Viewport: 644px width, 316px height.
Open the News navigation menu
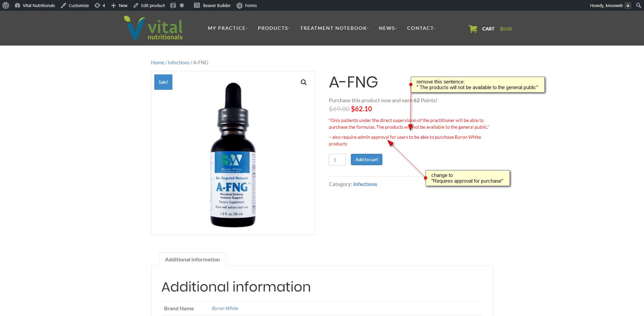point(388,28)
